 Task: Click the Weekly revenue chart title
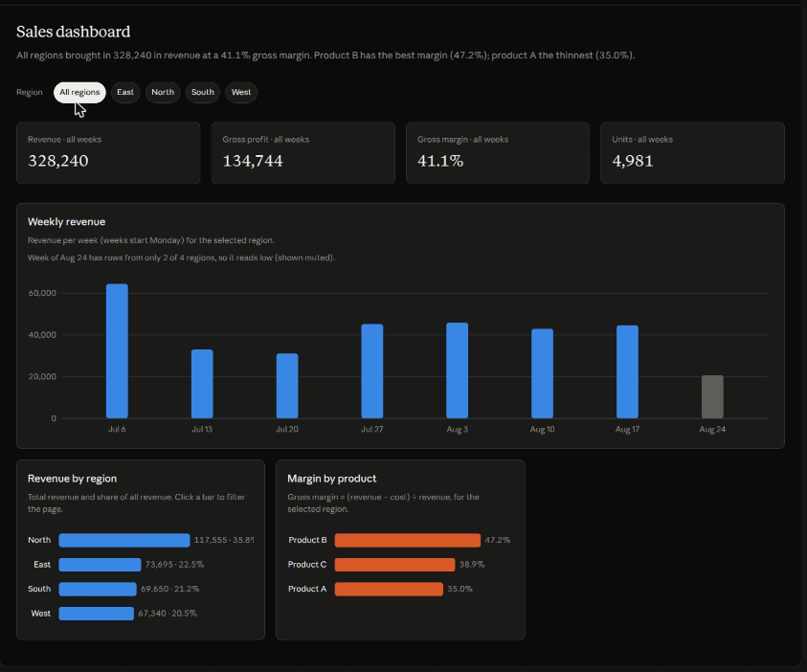(66, 222)
